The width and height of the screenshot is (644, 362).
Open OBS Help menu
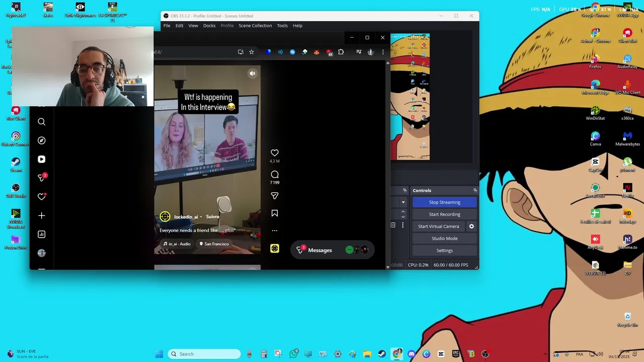(x=297, y=26)
